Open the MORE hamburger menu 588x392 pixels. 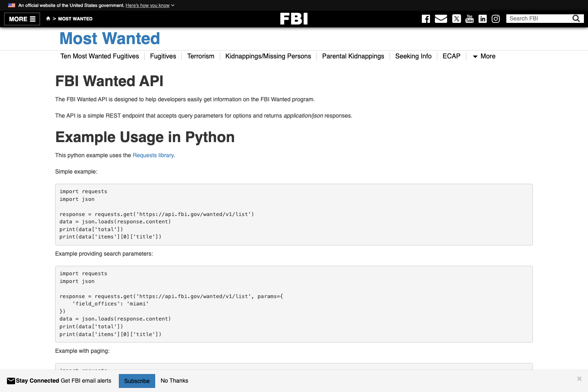tap(22, 19)
